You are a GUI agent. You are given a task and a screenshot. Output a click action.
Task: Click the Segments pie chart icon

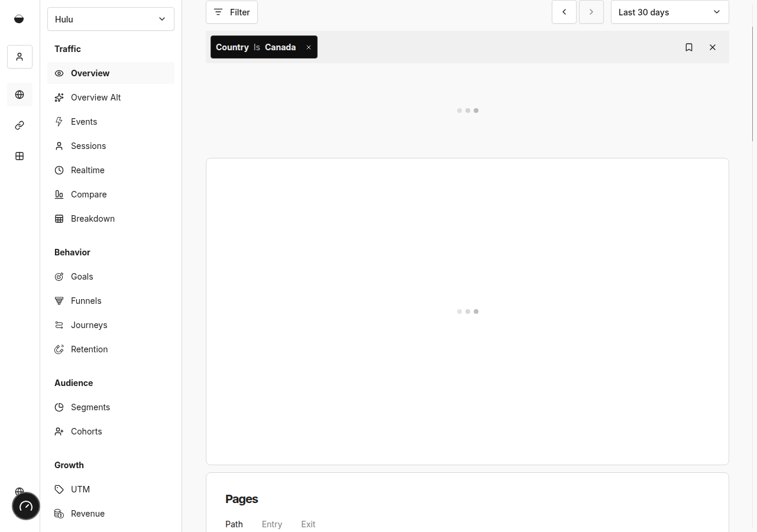click(x=59, y=407)
